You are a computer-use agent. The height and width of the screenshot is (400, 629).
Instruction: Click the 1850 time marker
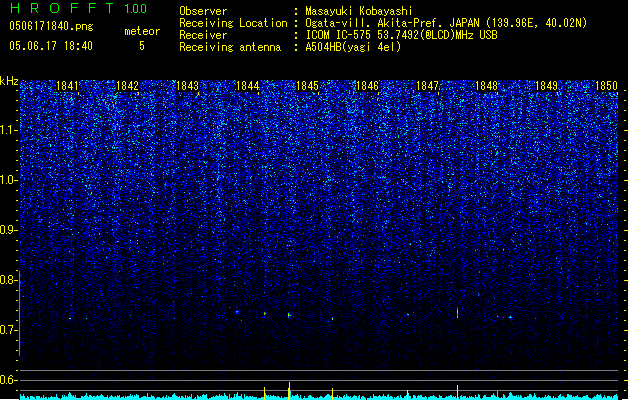click(606, 86)
